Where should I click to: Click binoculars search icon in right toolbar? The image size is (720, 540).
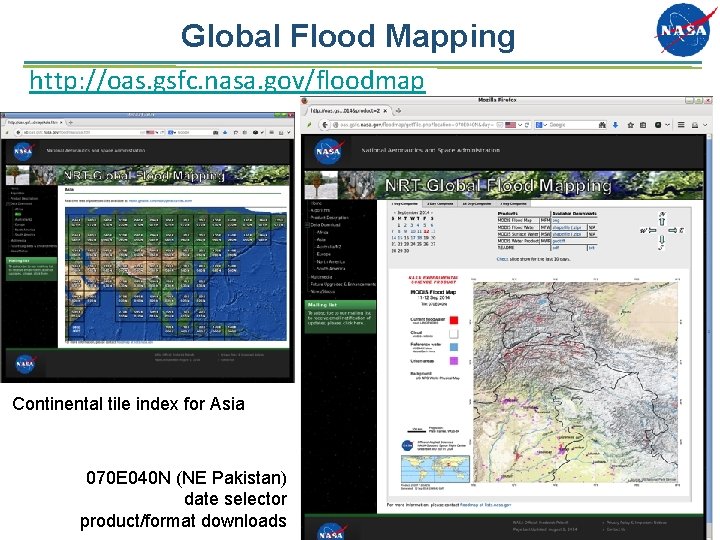click(602, 125)
